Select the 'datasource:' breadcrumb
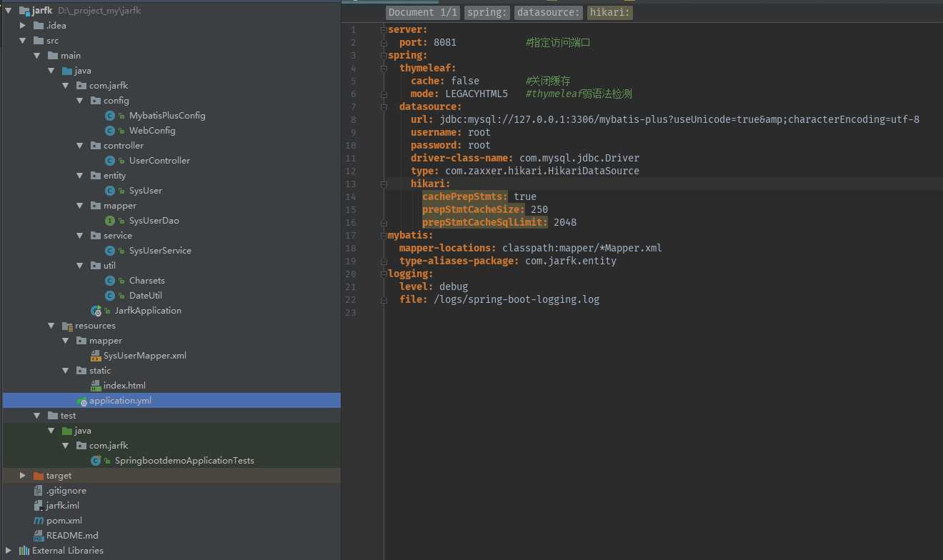Image resolution: width=943 pixels, height=560 pixels. pos(549,12)
